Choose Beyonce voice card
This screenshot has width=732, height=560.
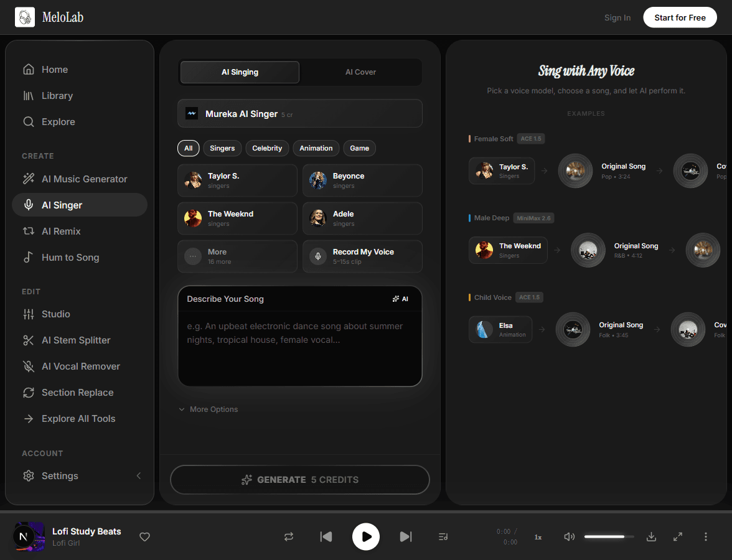362,180
